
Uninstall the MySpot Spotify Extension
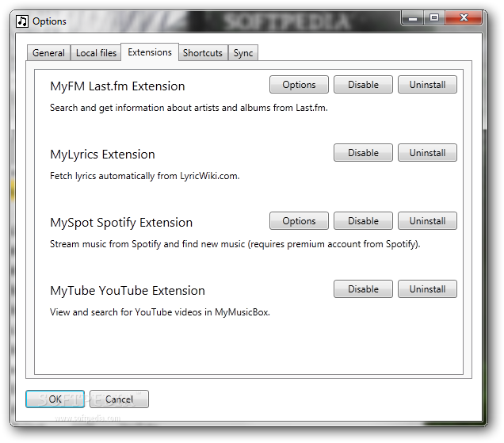(427, 221)
